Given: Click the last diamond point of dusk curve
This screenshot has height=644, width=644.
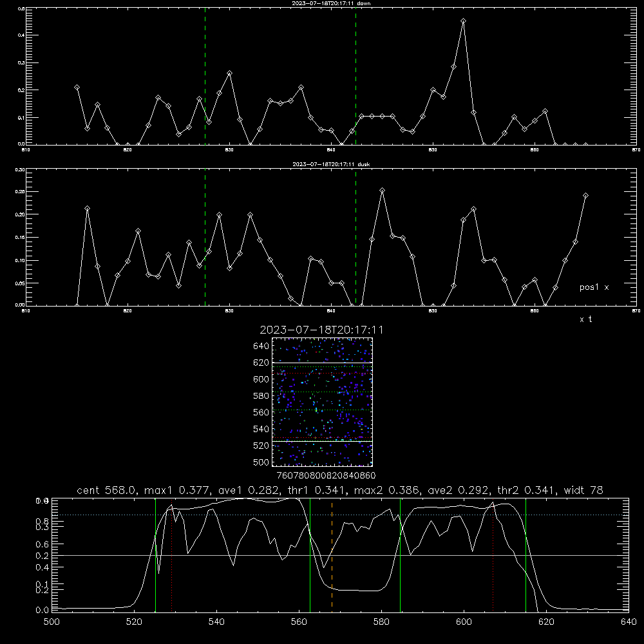Looking at the screenshot, I should (x=585, y=196).
